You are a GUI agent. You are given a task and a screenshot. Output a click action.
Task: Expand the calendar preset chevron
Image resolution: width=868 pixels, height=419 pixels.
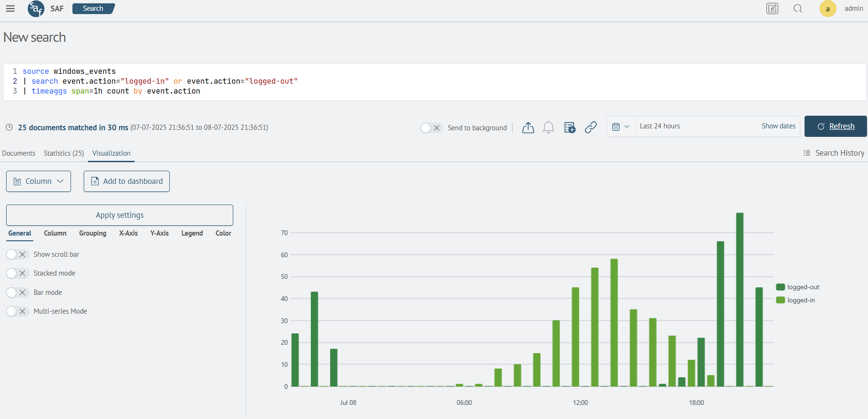coord(627,126)
